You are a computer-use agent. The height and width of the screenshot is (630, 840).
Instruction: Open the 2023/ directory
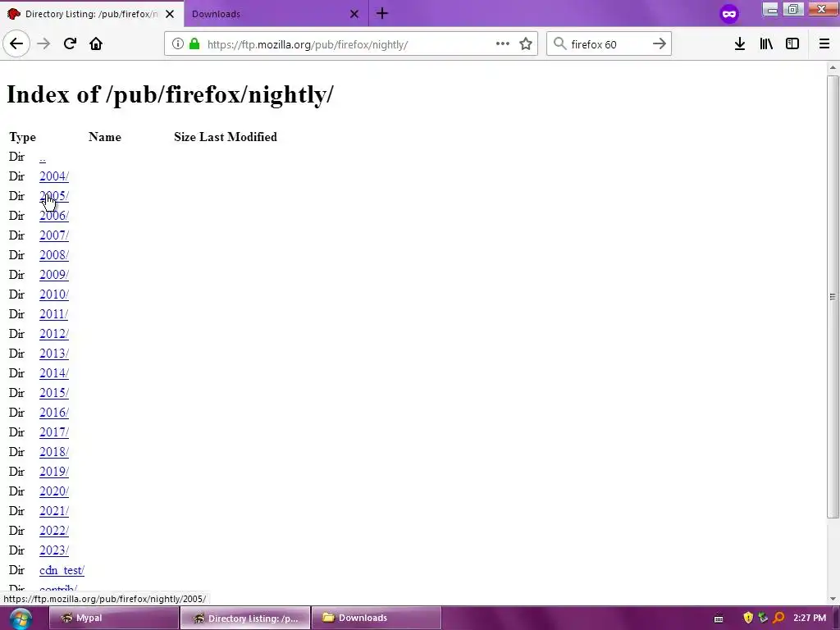[x=53, y=550]
